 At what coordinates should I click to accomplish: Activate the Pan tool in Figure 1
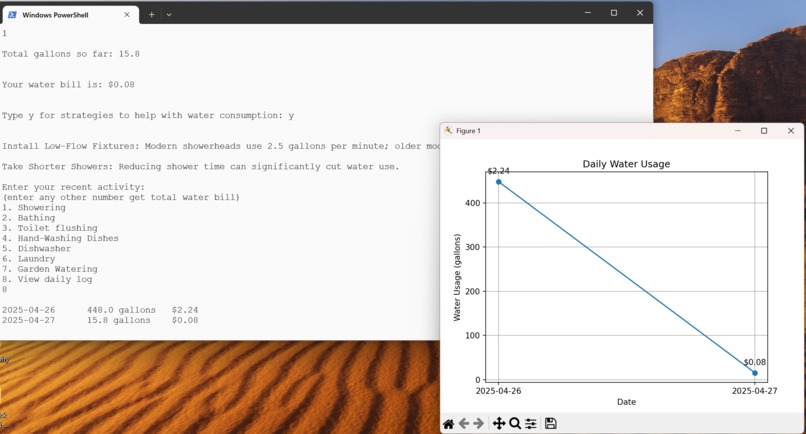(499, 424)
